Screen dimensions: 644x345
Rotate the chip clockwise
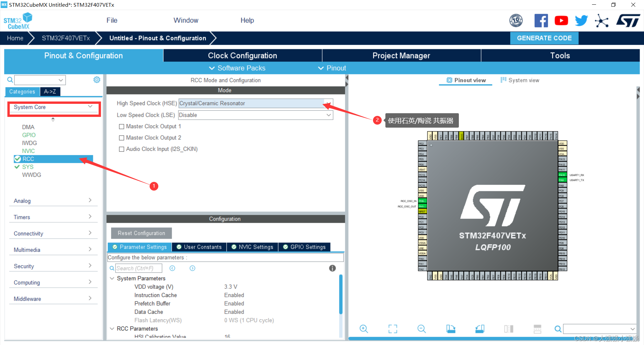[x=451, y=329]
